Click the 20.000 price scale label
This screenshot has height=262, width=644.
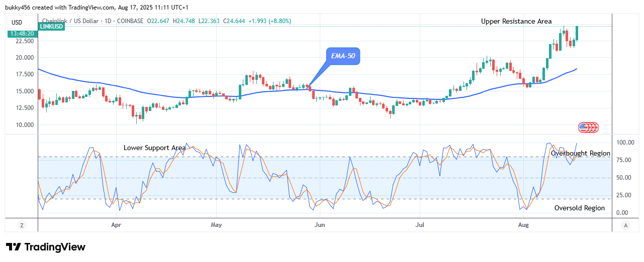(25, 58)
